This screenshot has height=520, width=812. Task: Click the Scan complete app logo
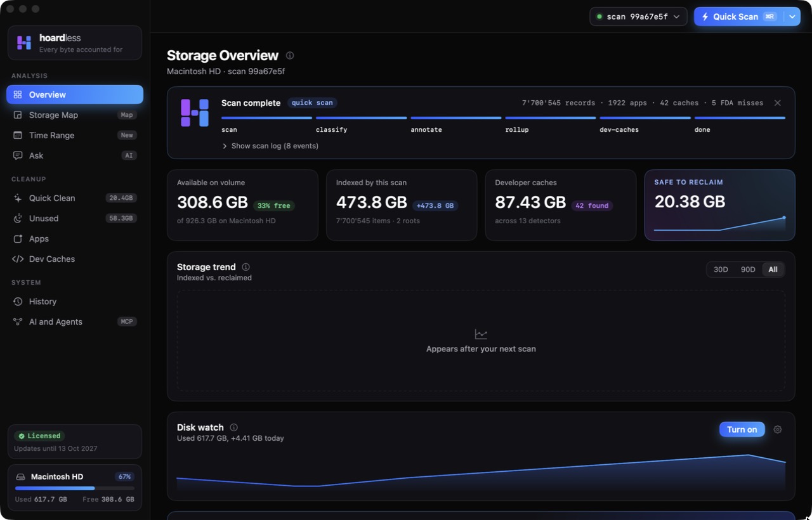point(195,113)
